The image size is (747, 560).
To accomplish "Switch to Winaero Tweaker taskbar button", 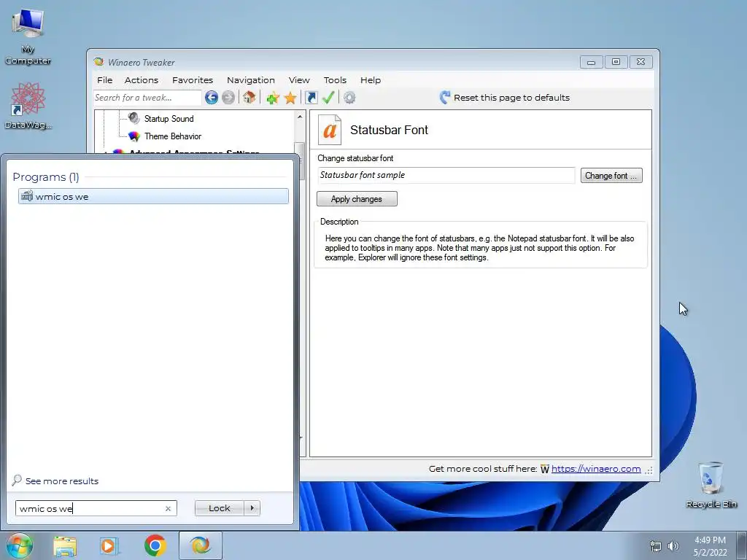I will 201,545.
